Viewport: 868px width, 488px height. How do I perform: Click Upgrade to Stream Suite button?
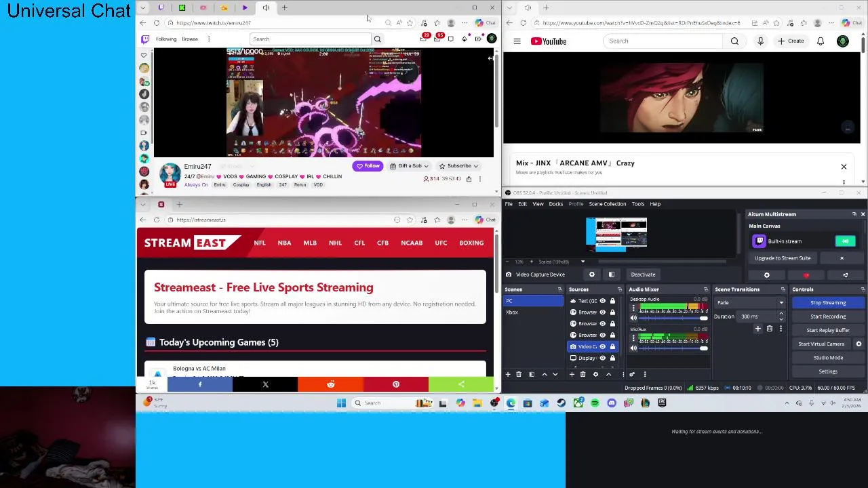tap(783, 258)
